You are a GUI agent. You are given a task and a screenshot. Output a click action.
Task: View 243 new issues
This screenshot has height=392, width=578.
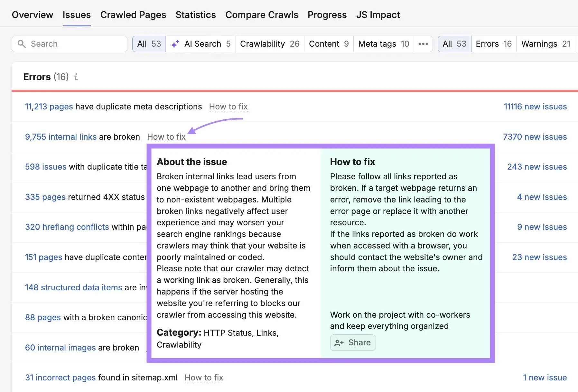(537, 167)
